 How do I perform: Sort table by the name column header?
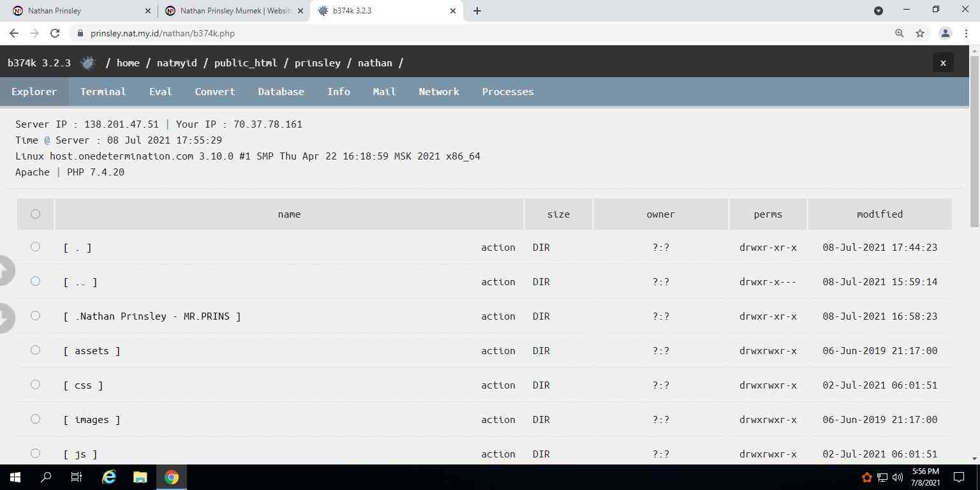tap(289, 214)
